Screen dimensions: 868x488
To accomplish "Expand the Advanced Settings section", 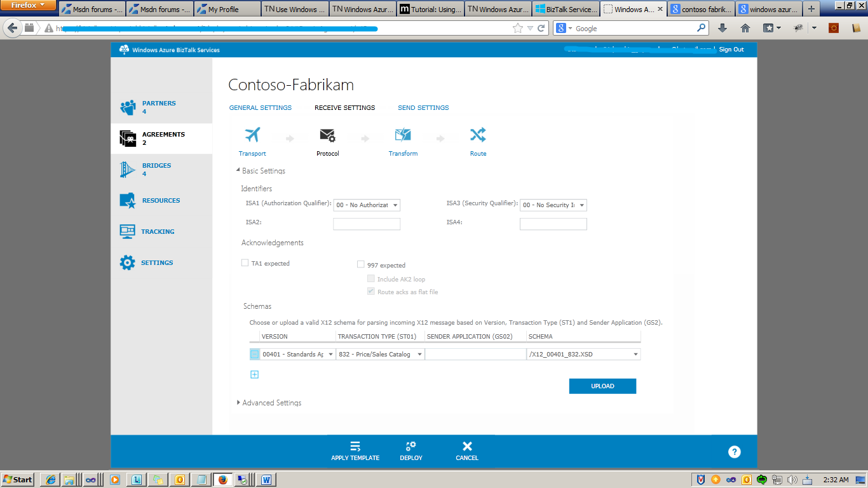I will 238,402.
